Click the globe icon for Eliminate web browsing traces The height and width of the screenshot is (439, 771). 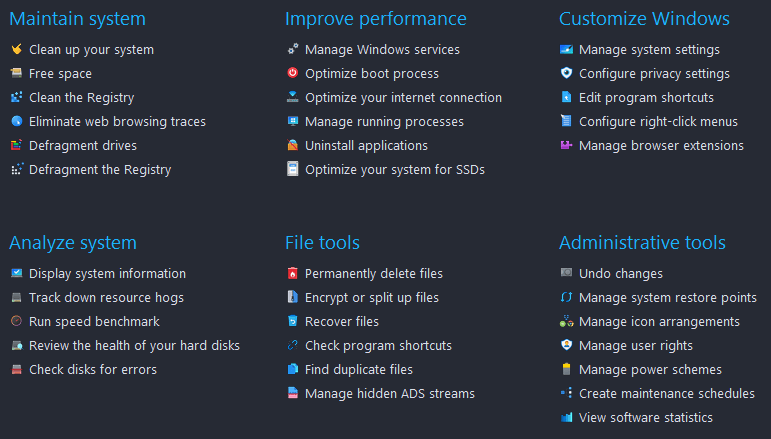click(x=17, y=121)
